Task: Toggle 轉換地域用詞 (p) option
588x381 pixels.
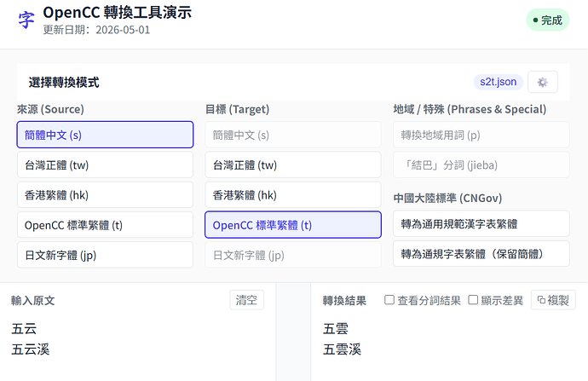Action: pos(481,135)
